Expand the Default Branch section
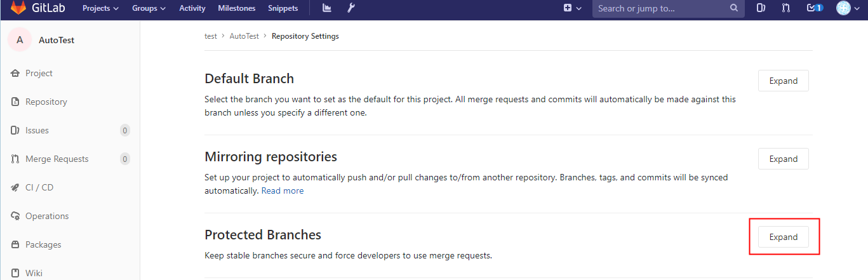Screen dimensions: 868x280 783,81
